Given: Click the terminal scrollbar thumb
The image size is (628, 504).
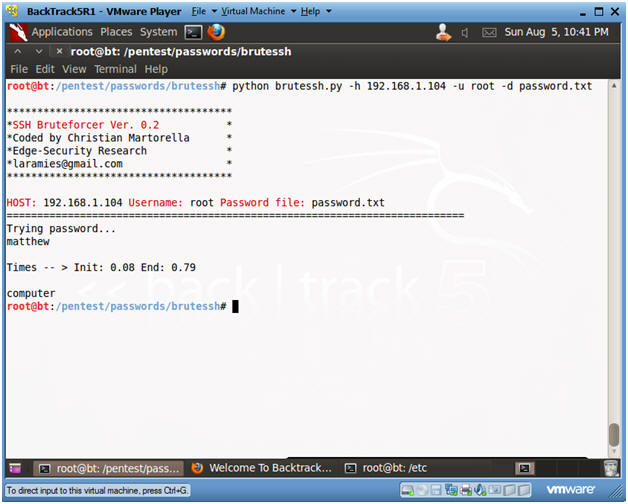Looking at the screenshot, I should 614,434.
